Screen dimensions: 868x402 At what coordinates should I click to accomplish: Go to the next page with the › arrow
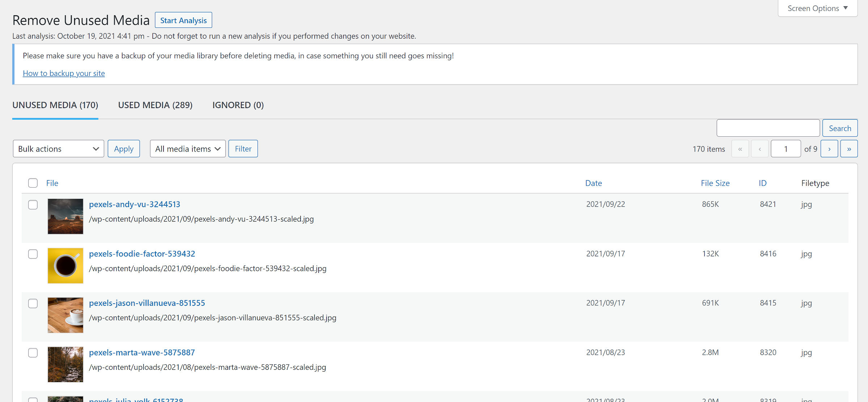(829, 149)
